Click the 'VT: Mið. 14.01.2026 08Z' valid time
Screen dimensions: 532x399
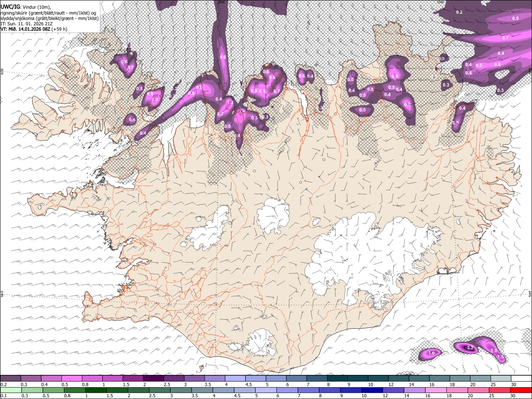[25, 29]
